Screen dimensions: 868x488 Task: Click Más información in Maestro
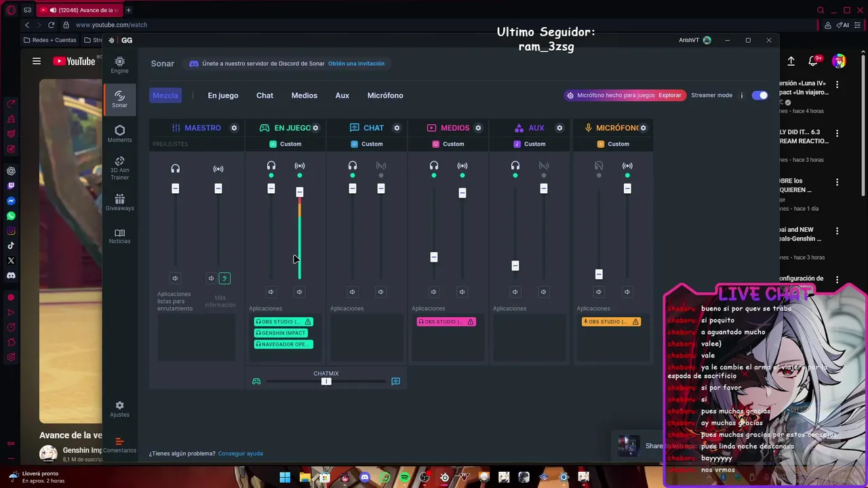point(220,302)
